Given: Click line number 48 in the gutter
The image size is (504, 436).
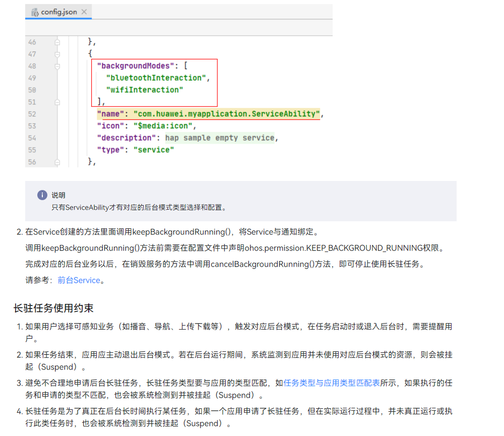Looking at the screenshot, I should tap(32, 66).
